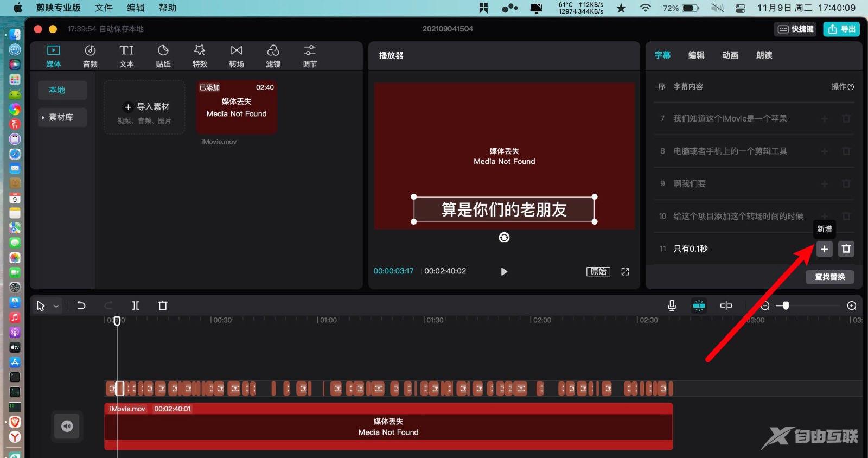Adjust the timeline zoom slider handle
This screenshot has width=868, height=458.
[x=786, y=306]
